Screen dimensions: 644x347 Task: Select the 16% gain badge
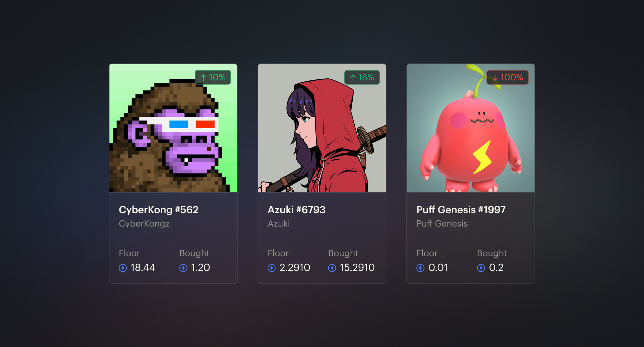pos(362,77)
